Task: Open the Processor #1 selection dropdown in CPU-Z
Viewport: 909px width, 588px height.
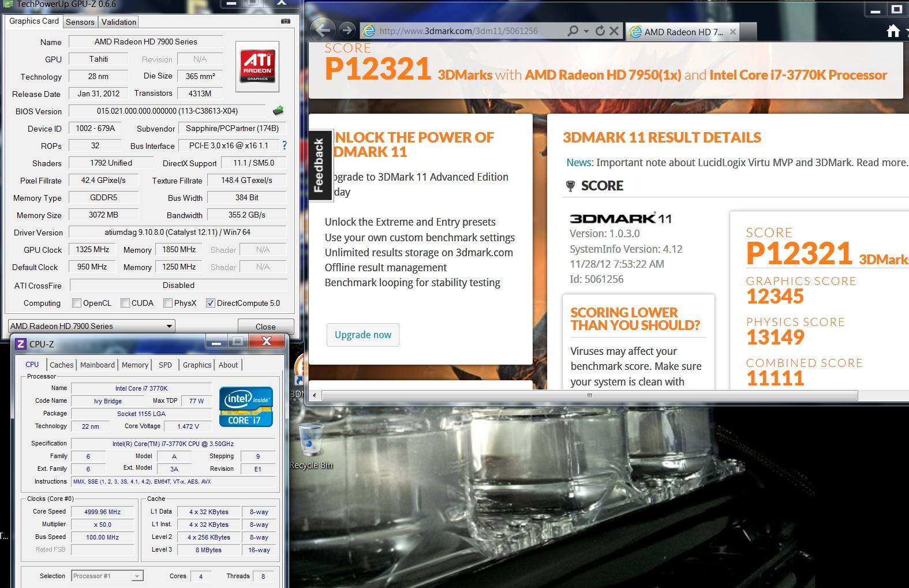Action: coord(107,576)
